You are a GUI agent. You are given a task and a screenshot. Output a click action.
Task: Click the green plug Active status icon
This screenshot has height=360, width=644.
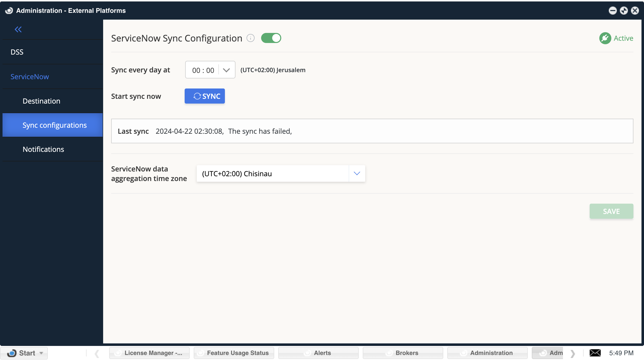(605, 38)
